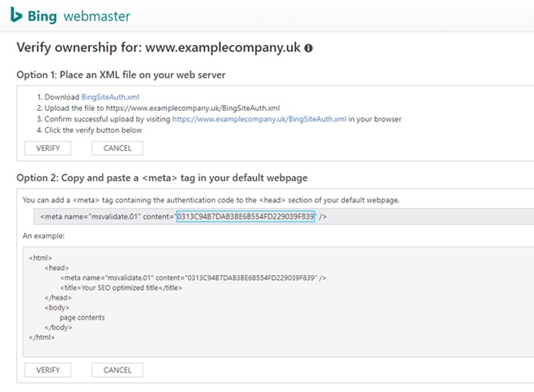The height and width of the screenshot is (392, 534).
Task: Click the meta tag code field
Action: pyautogui.click(x=284, y=216)
